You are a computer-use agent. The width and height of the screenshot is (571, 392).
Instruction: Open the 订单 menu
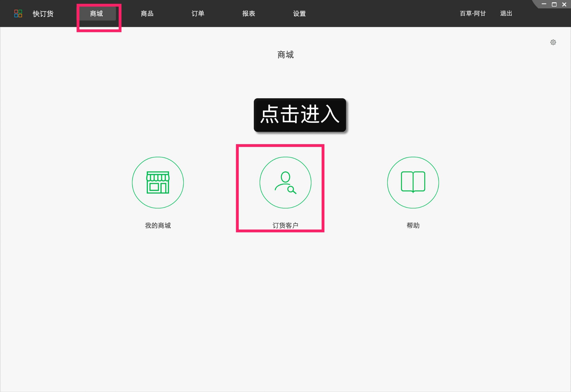pyautogui.click(x=198, y=13)
